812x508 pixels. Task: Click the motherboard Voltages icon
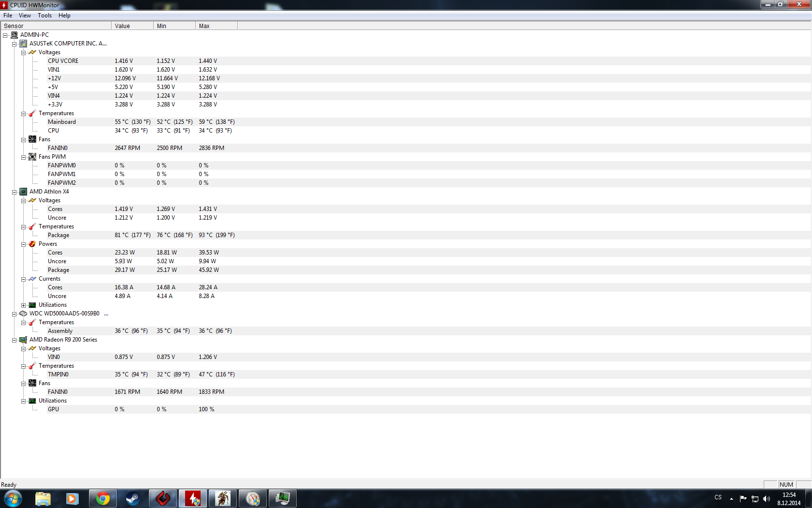pos(32,52)
